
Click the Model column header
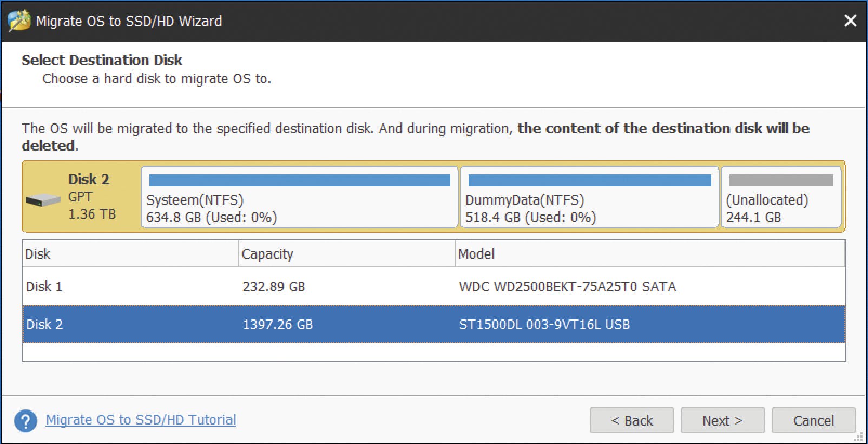point(649,254)
